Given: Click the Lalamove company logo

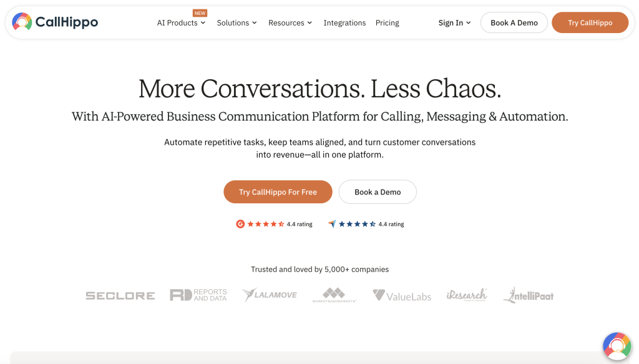Looking at the screenshot, I should pyautogui.click(x=270, y=295).
